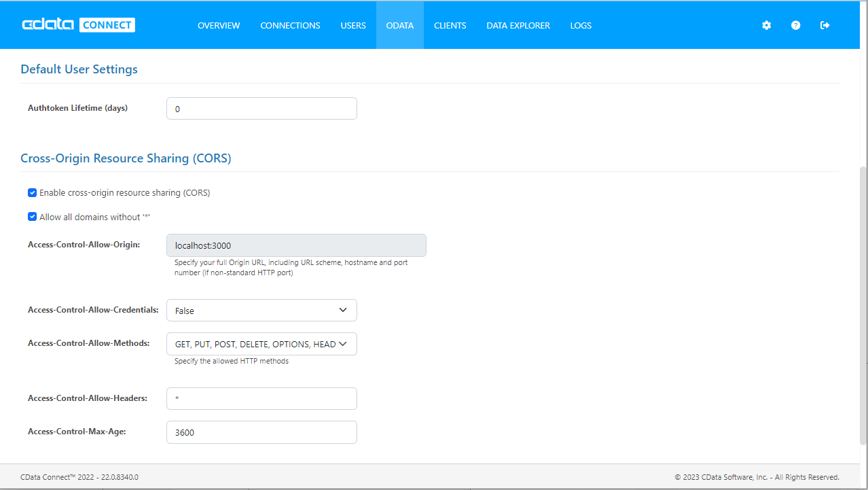Viewport: 868px width, 490px height.
Task: Switch to the Overview tab
Action: 219,26
